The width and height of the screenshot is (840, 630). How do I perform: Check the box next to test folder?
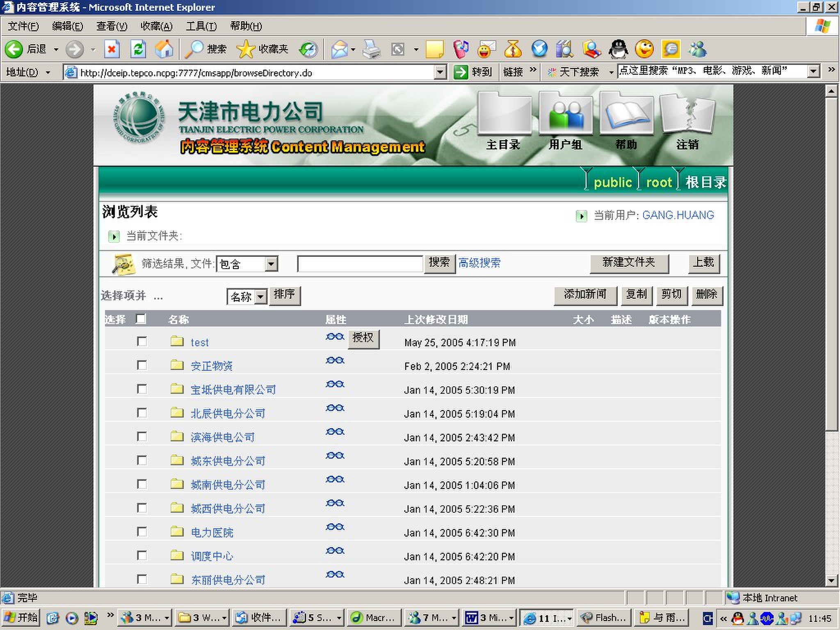pos(142,341)
